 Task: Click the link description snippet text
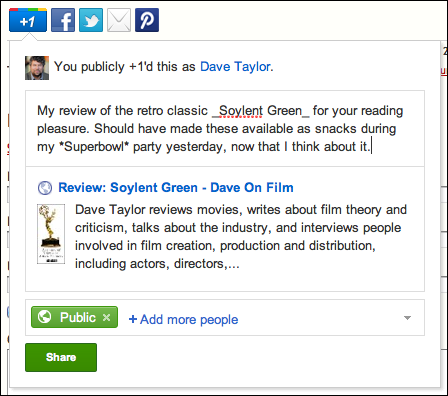click(x=241, y=237)
